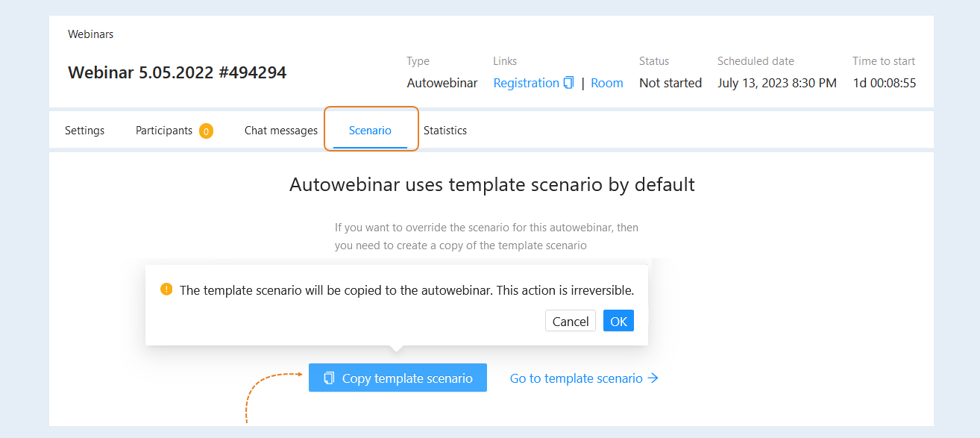Switch to the Participants tab
Viewport: 980px width, 438px height.
coord(164,131)
